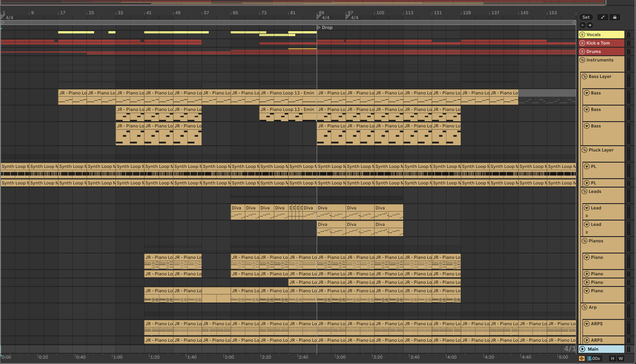The image size is (636, 364).
Task: Toggle Automation Mode button next to Set
Action: (603, 17)
